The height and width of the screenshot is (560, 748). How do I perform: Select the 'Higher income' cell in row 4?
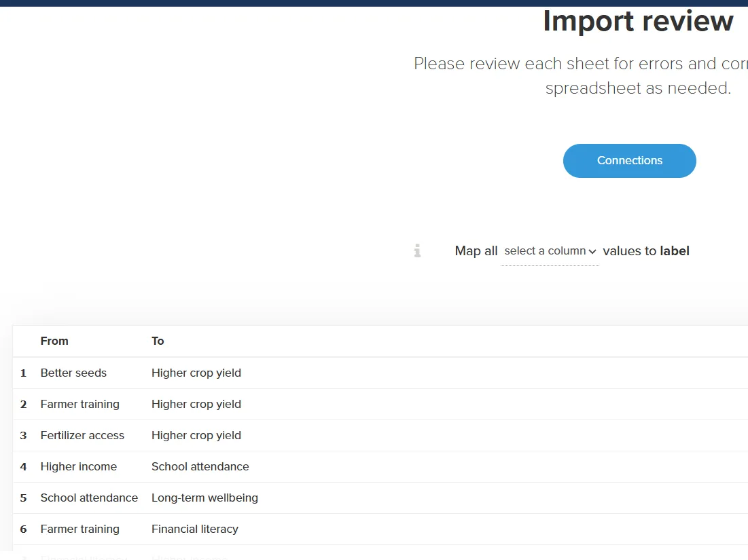click(x=78, y=466)
